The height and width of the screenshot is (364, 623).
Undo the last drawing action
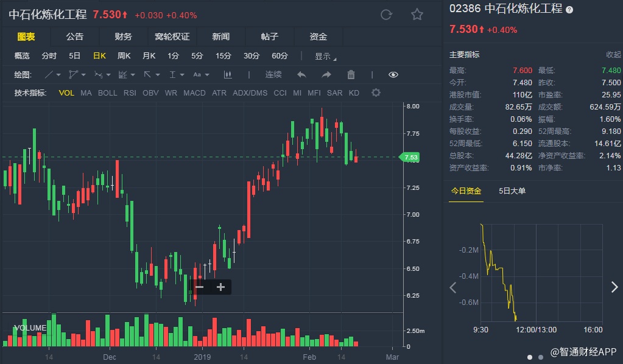[x=301, y=75]
